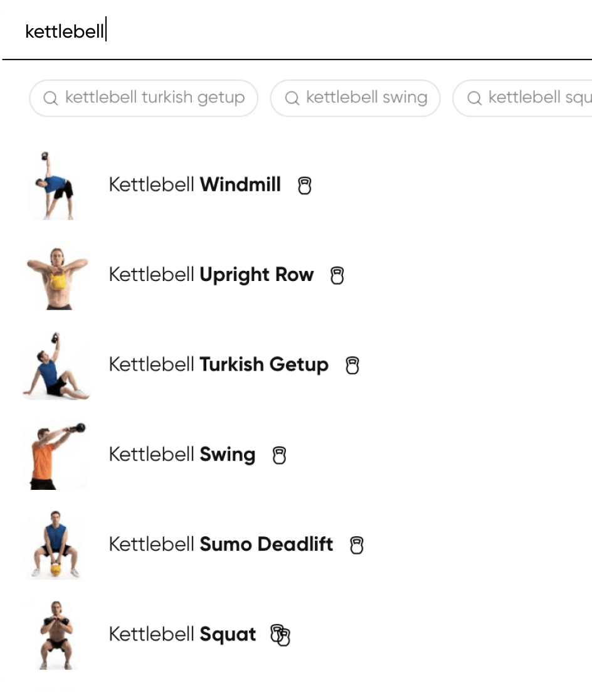The image size is (592, 700).
Task: Click the kettlebell icon beside Sumo Deadlift
Action: tap(356, 546)
